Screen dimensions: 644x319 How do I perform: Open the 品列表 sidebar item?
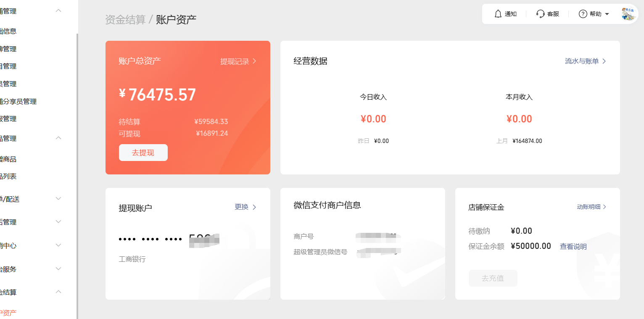pos(8,177)
